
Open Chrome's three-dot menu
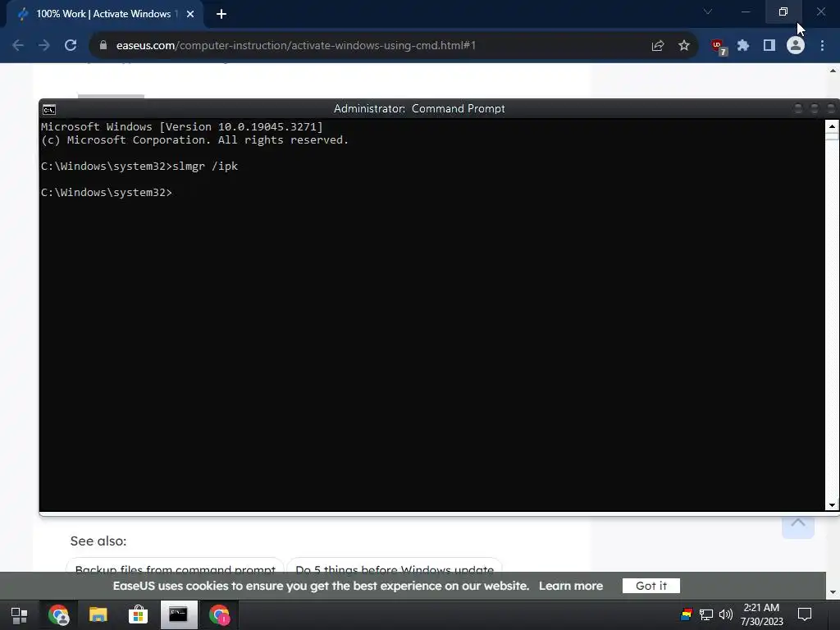pyautogui.click(x=822, y=46)
